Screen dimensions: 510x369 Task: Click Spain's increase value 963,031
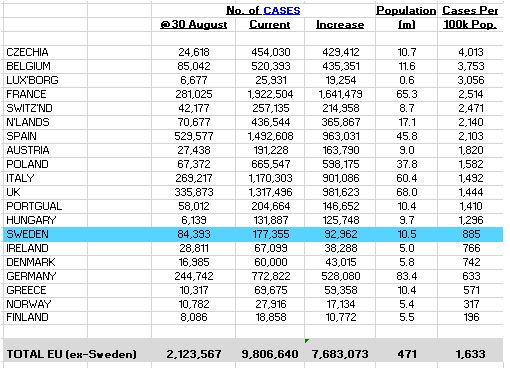coord(341,136)
